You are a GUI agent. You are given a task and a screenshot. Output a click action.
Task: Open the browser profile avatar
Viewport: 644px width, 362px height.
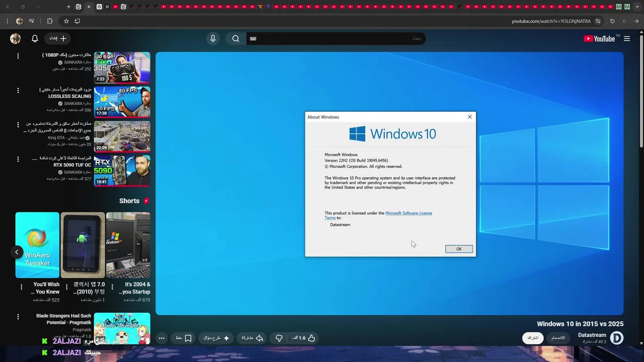pyautogui.click(x=20, y=21)
